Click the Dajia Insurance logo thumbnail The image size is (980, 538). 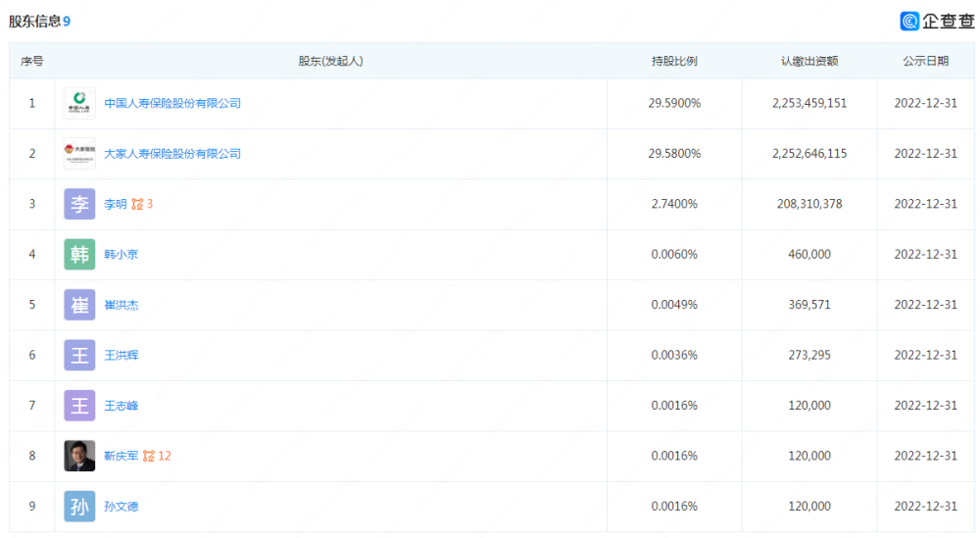point(79,154)
